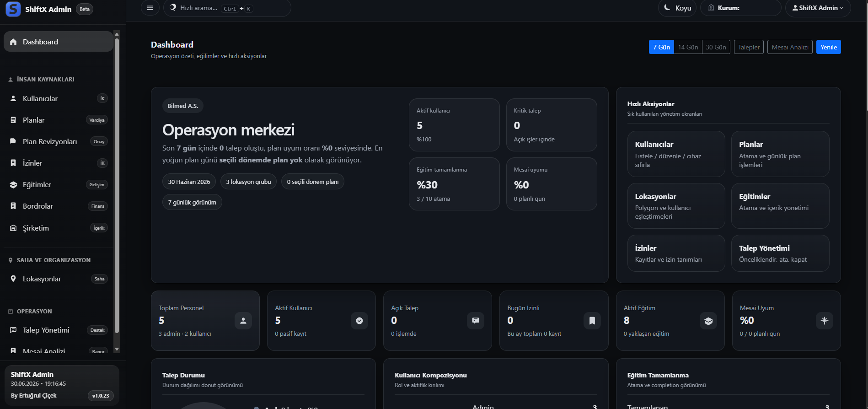
Task: Toggle sidebar with the hamburger menu icon
Action: tap(150, 8)
